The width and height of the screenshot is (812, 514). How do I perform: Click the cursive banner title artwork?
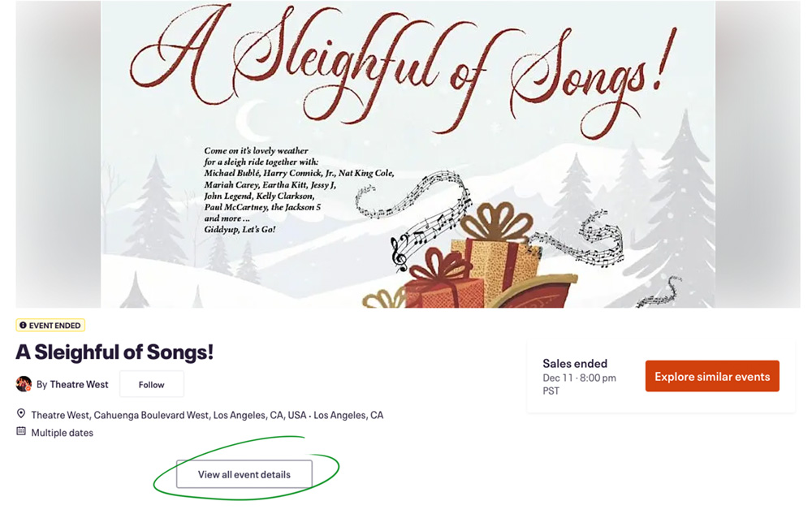point(402,61)
